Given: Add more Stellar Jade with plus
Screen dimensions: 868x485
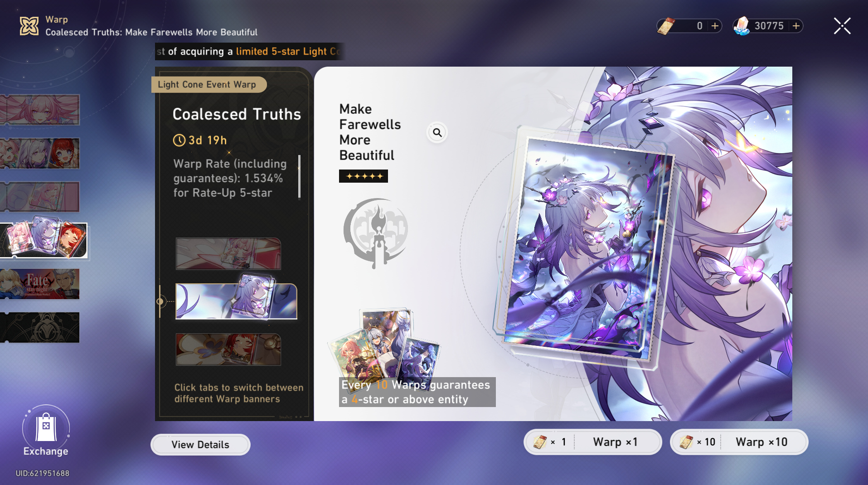Looking at the screenshot, I should click(796, 26).
